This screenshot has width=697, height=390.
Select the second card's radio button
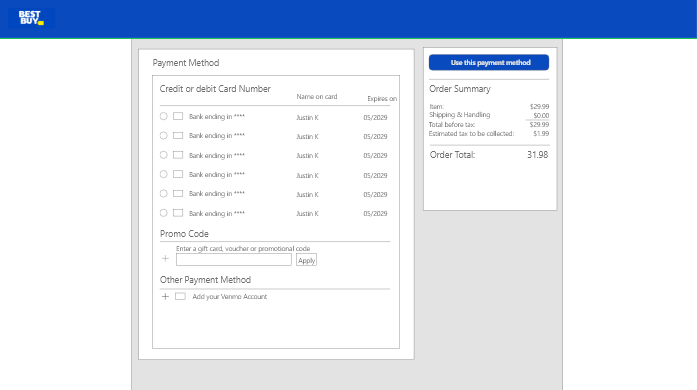pos(164,135)
